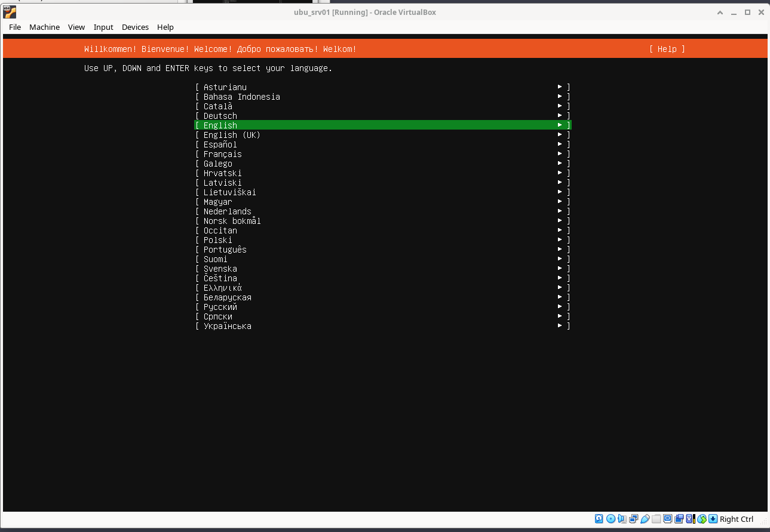Click the Help button in the orange header

[667, 49]
